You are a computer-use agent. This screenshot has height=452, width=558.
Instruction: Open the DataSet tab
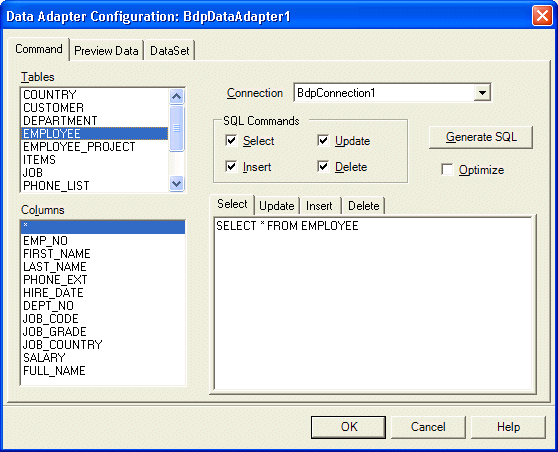point(170,51)
